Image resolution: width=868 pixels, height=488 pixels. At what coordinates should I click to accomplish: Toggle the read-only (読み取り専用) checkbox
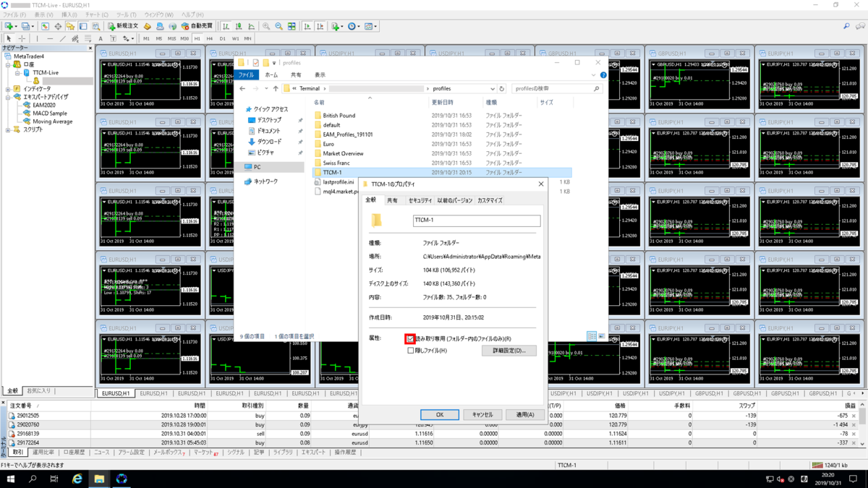410,338
